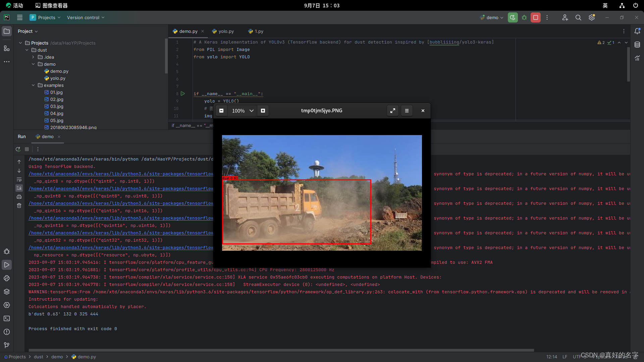Screen dimensions: 644x362
Task: Open the Terminal tool window icon
Action: 7,318
